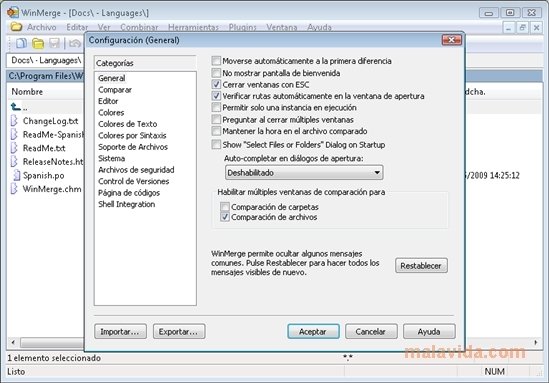
Task: Click the Ayuda button in dialog
Action: pyautogui.click(x=429, y=331)
